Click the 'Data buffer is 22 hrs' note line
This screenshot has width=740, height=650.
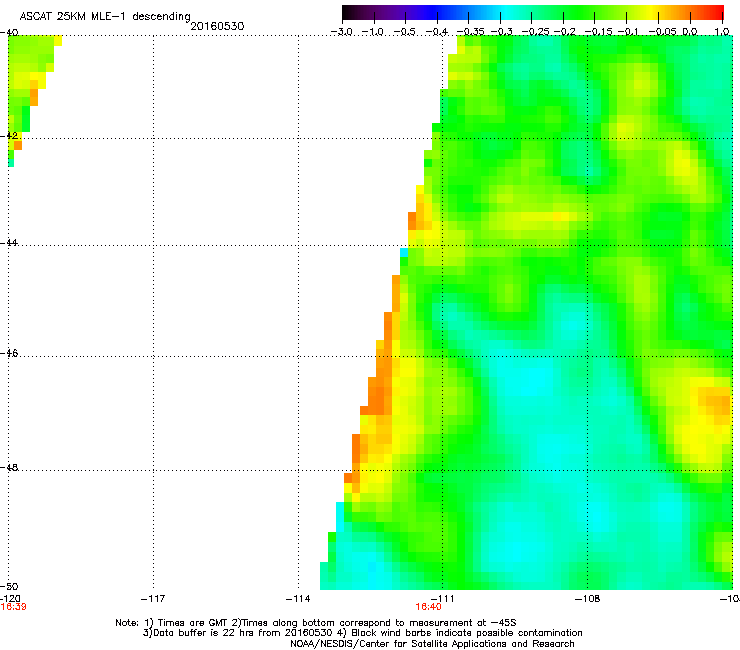point(362,633)
